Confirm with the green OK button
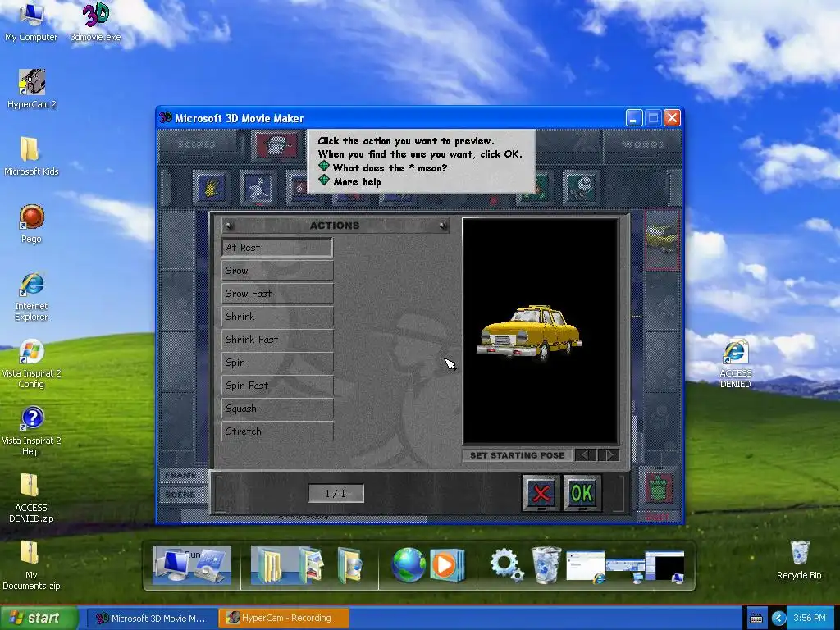840x630 pixels. click(x=582, y=493)
